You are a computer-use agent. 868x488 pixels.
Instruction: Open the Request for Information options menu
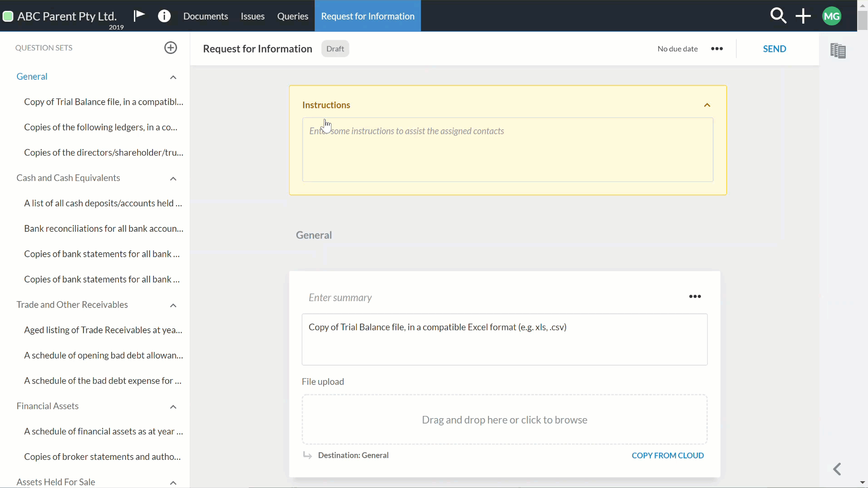[x=717, y=49]
